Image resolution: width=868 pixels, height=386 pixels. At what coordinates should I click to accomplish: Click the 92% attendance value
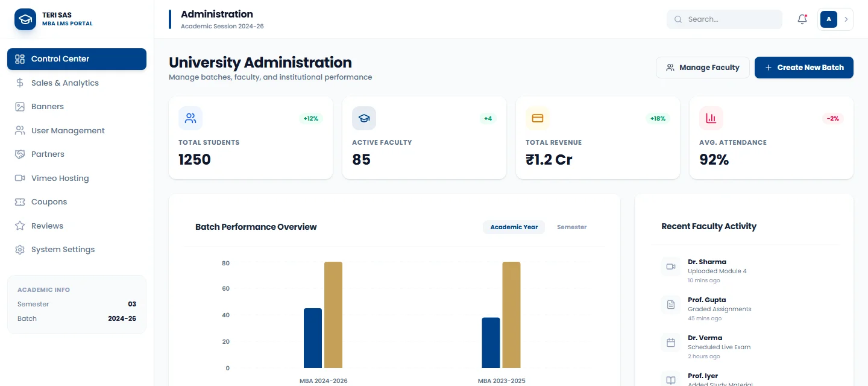point(714,160)
